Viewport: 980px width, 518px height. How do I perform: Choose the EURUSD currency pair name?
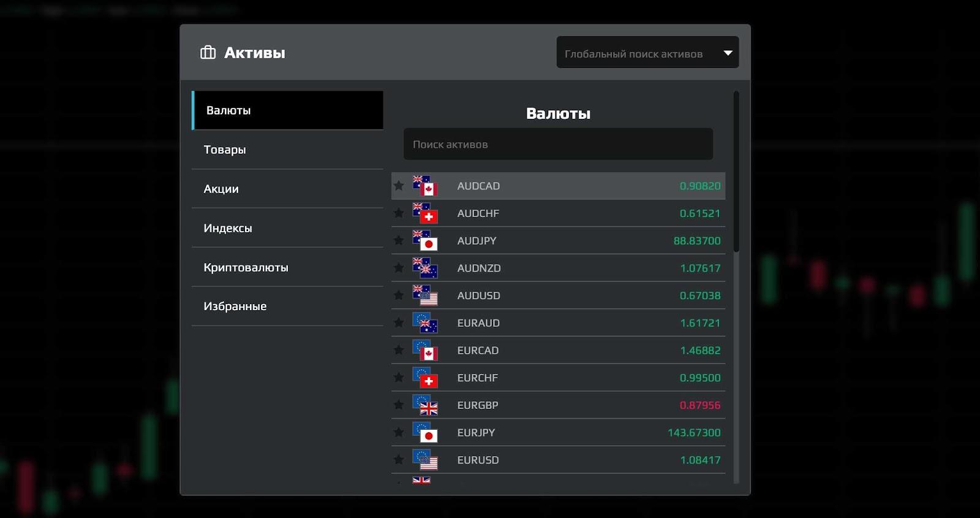(478, 460)
